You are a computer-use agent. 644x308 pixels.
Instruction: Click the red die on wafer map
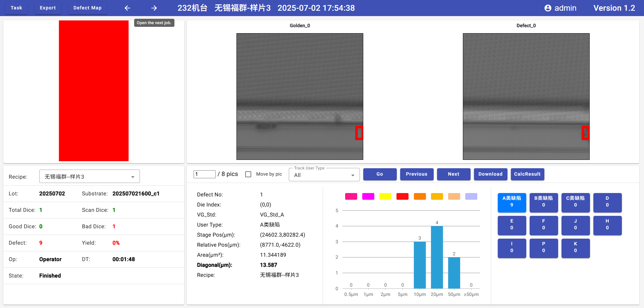[94, 91]
